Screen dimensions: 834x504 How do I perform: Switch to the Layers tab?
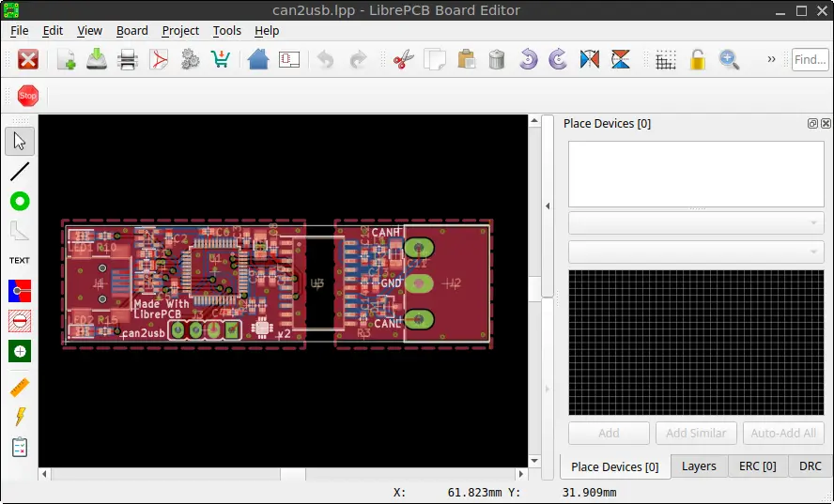coord(699,466)
